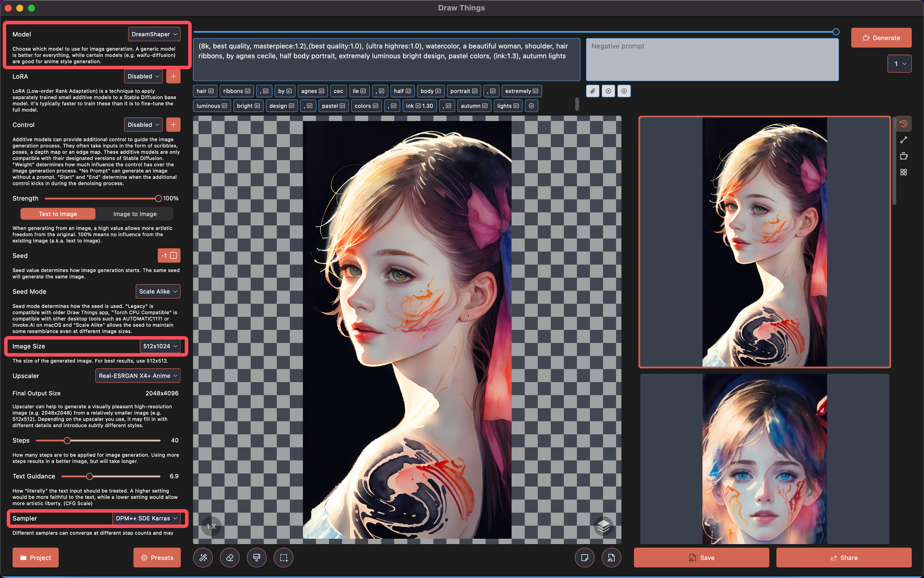Open the history clock panel icon
The image size is (924, 578).
tap(903, 124)
